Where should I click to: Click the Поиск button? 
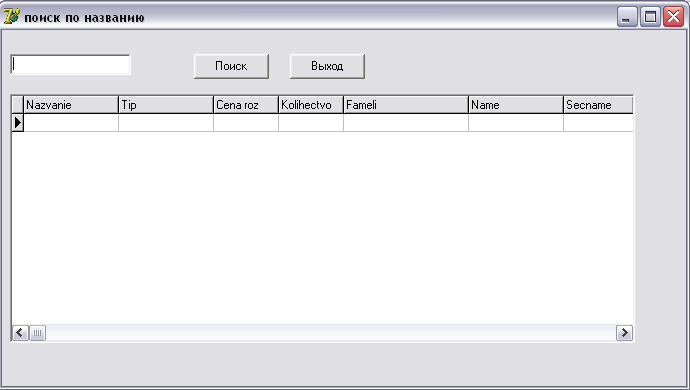[x=231, y=66]
